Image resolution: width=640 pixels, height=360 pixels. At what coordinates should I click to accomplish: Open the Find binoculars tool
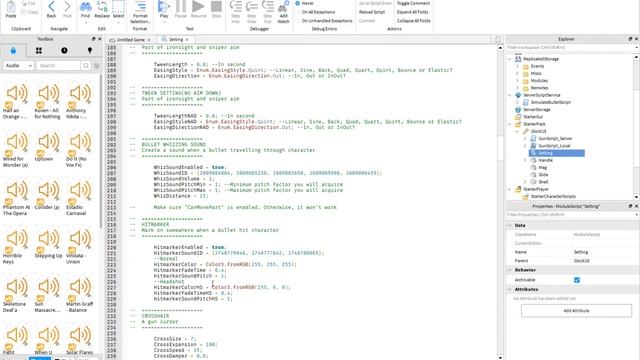click(85, 9)
